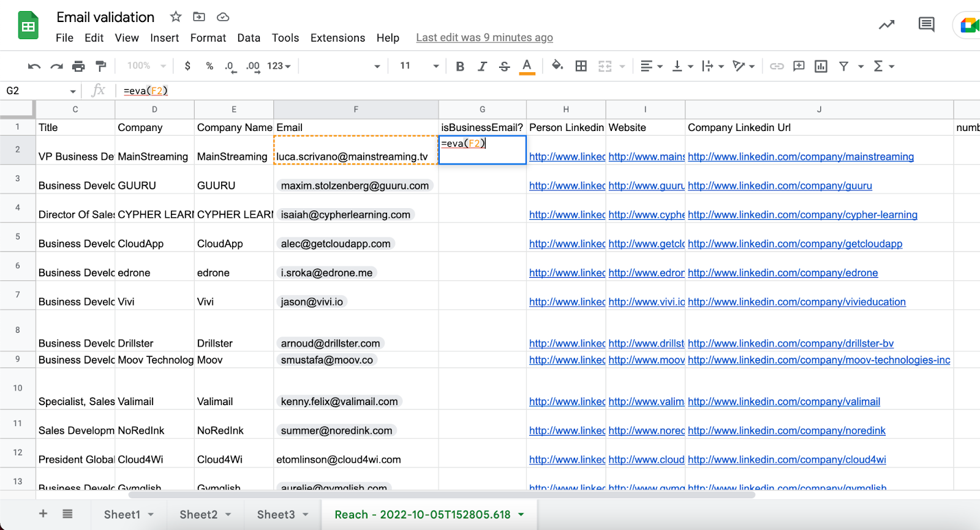This screenshot has height=530, width=980.
Task: Open text rotation dropdown
Action: tap(744, 66)
